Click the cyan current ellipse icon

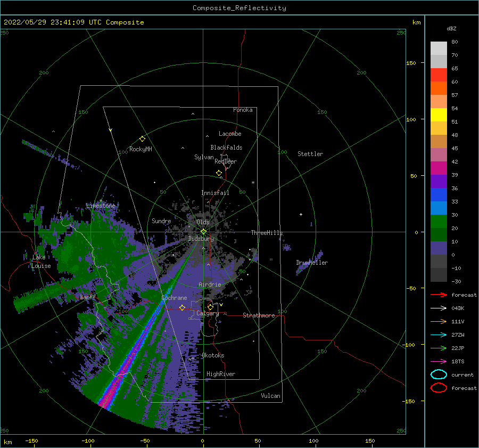439,374
